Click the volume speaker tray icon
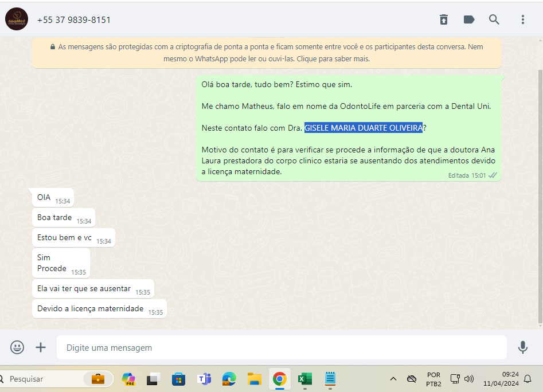The image size is (543, 392). (469, 379)
